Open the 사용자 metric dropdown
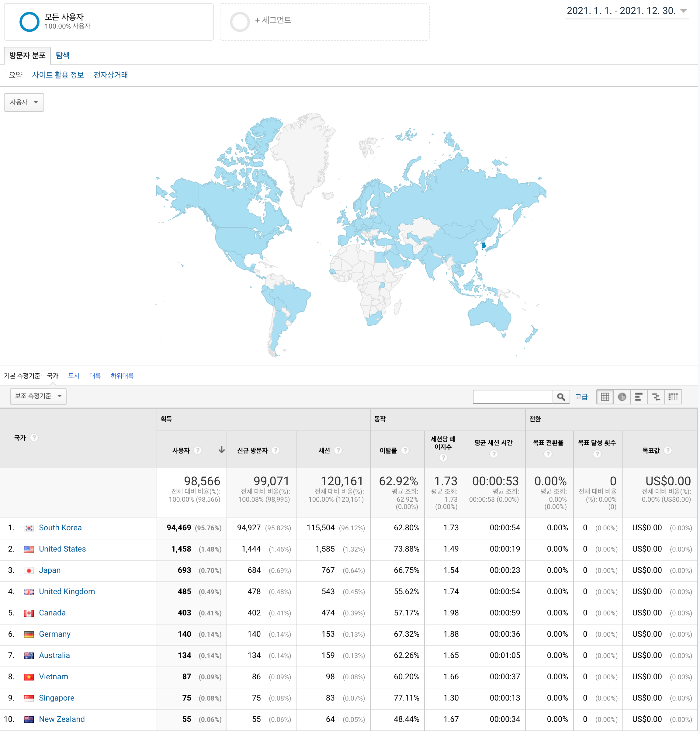Image resolution: width=700 pixels, height=734 pixels. click(x=24, y=102)
